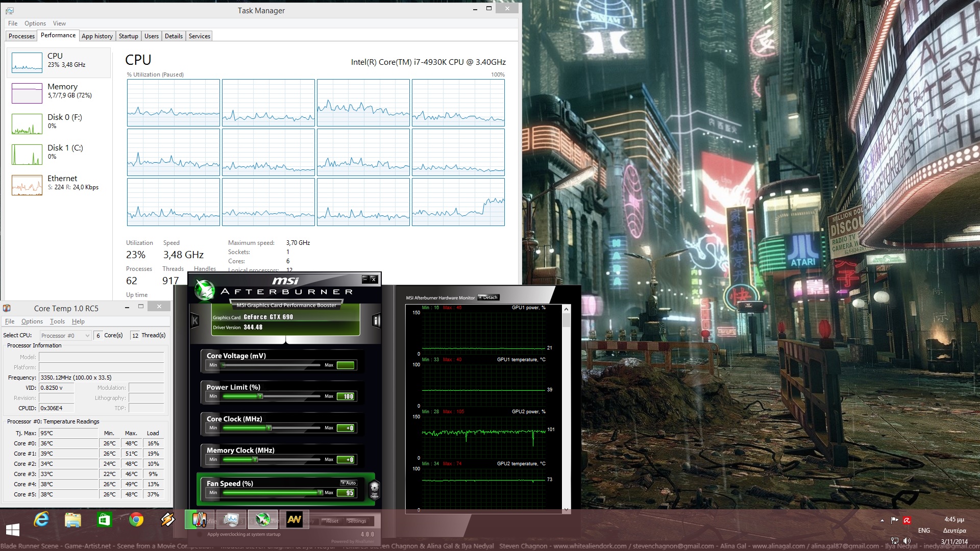Image resolution: width=980 pixels, height=551 pixels.
Task: Click the Power Limit slider handle
Action: tap(260, 396)
